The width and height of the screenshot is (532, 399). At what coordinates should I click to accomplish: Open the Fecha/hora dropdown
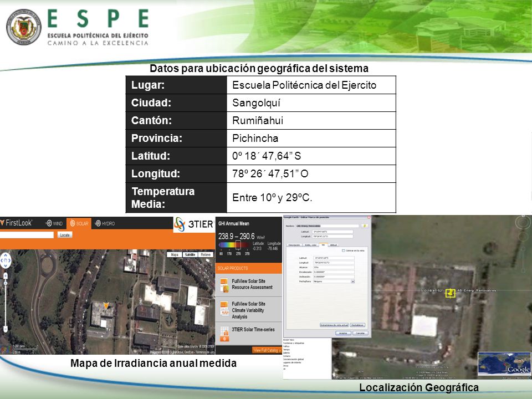(334, 282)
